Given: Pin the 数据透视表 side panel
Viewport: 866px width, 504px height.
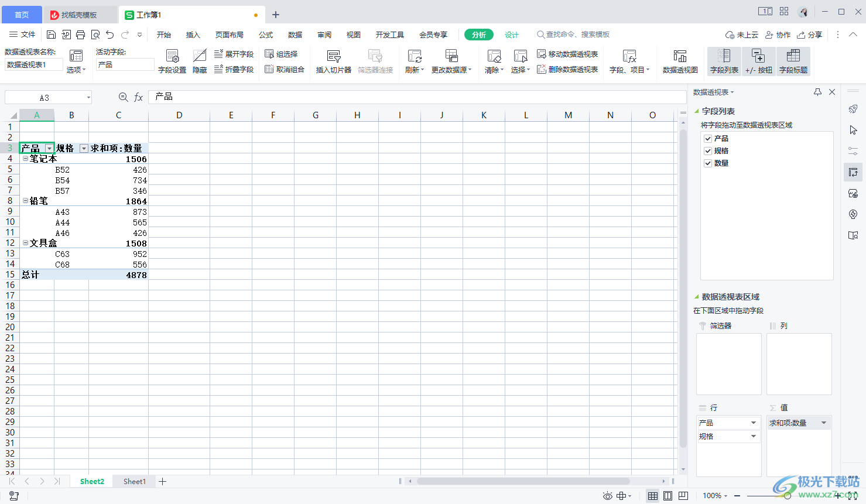Looking at the screenshot, I should (818, 92).
